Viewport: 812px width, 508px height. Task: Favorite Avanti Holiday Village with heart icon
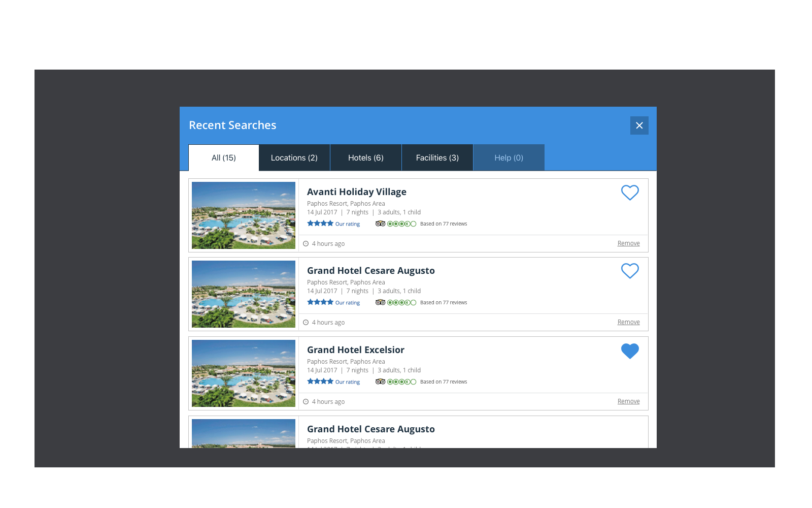(630, 193)
